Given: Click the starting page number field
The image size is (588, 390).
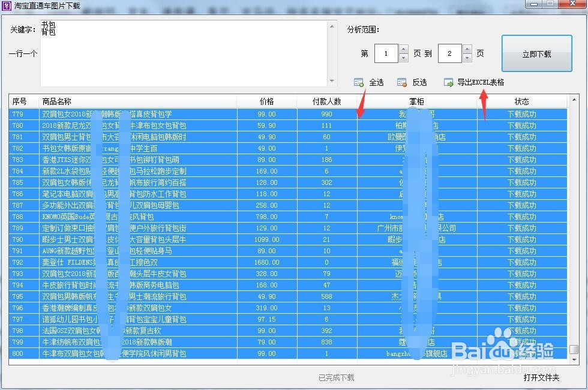Looking at the screenshot, I should coord(386,53).
